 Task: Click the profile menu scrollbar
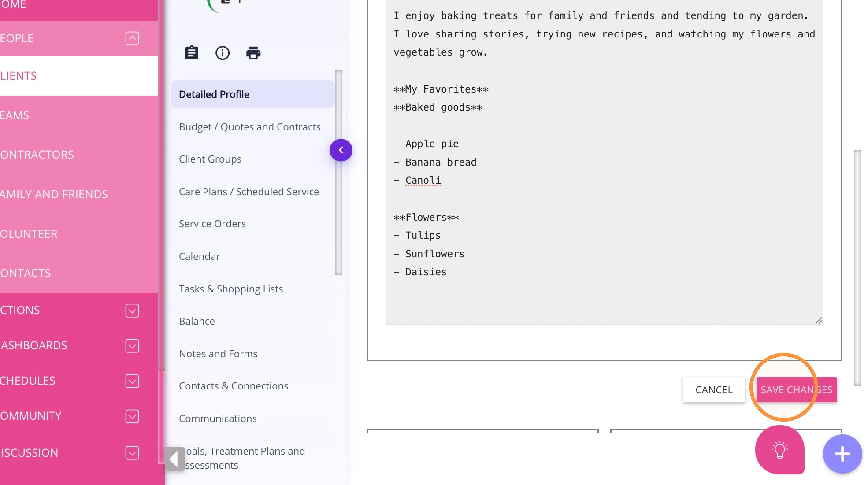(x=339, y=173)
